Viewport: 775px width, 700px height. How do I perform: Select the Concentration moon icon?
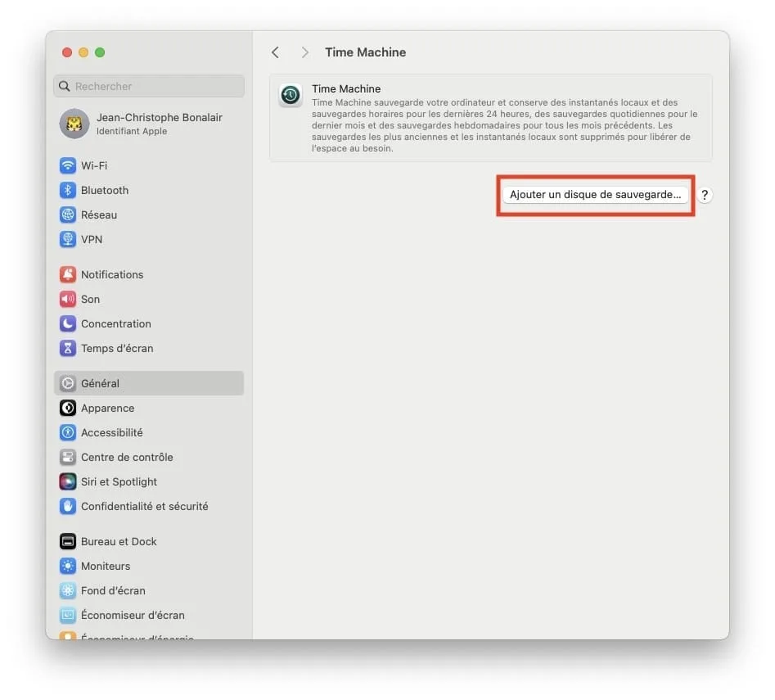pos(68,323)
